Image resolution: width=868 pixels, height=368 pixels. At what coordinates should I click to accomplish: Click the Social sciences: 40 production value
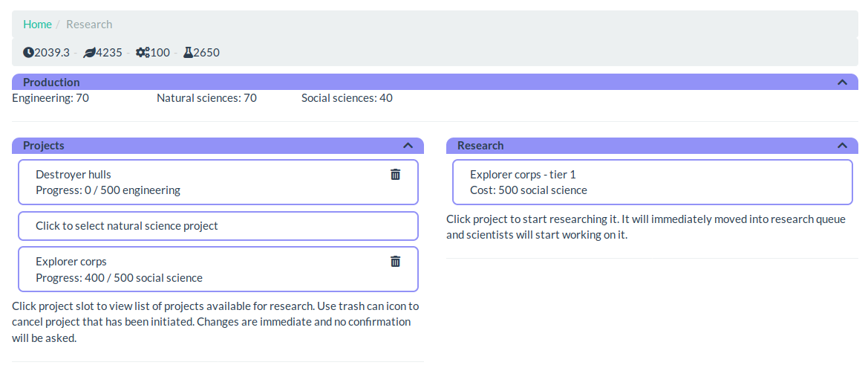pyautogui.click(x=347, y=99)
